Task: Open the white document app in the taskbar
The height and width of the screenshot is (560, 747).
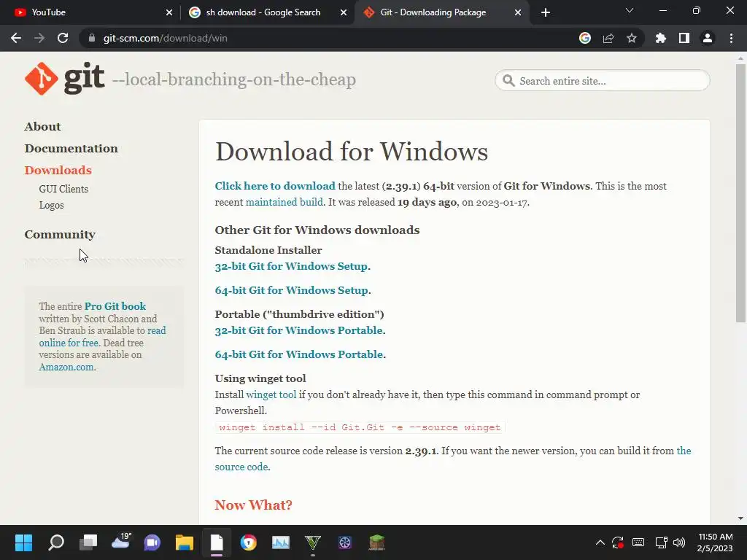Action: [217, 542]
